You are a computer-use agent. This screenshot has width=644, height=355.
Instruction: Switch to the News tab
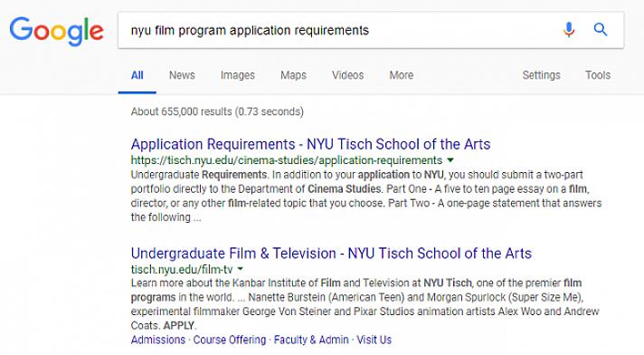click(x=182, y=75)
